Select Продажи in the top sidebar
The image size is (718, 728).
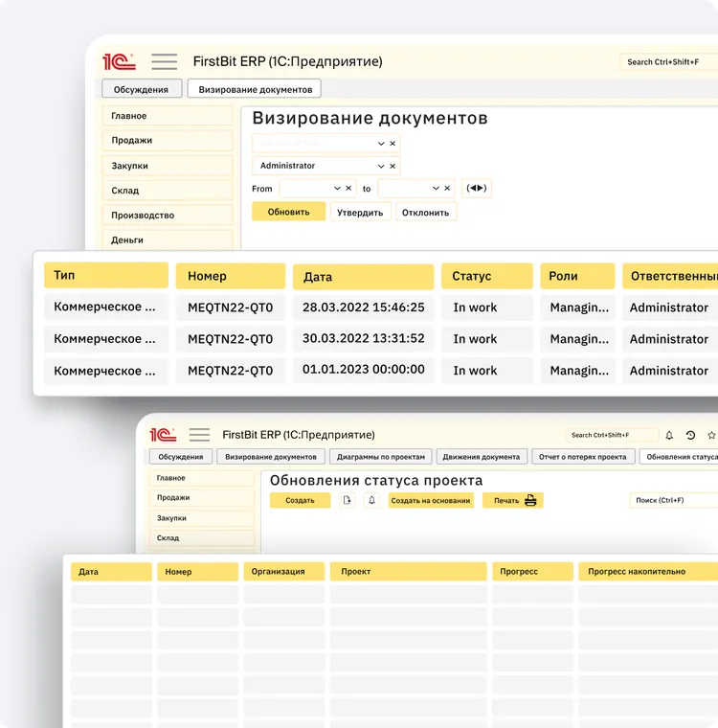coord(168,141)
